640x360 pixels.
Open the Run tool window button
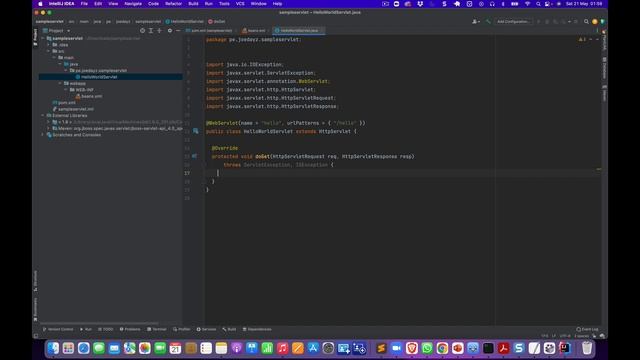pos(86,329)
